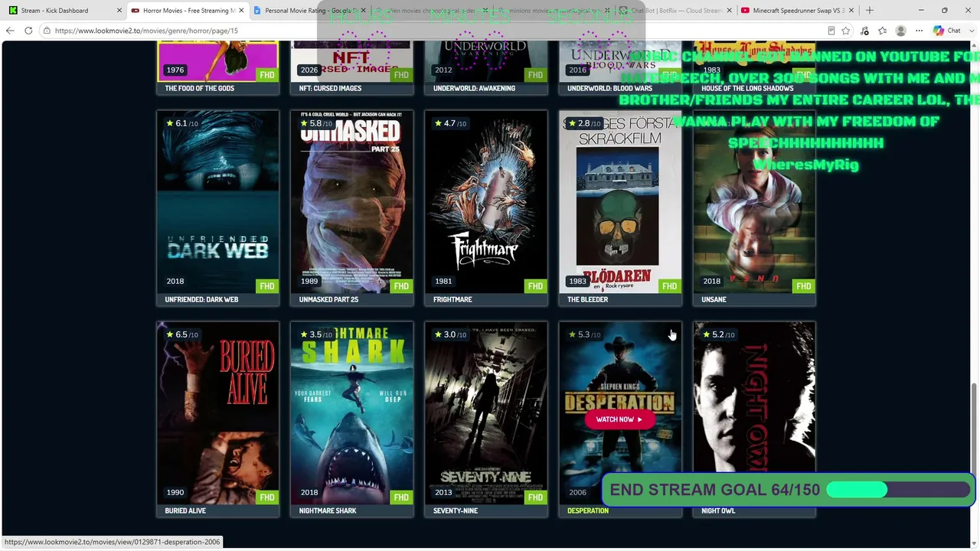Go back to the previous page
The image size is (980, 551).
[10, 31]
